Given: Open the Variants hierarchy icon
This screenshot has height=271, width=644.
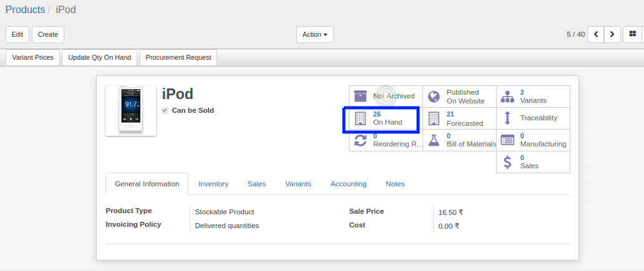Looking at the screenshot, I should (x=507, y=97).
